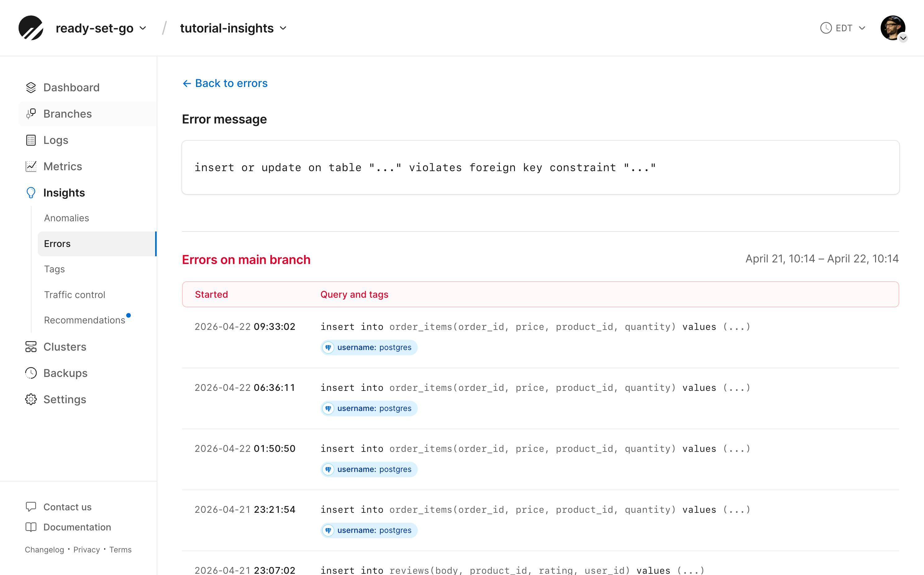Click the username postgres tag on 09:33:02 row

368,347
